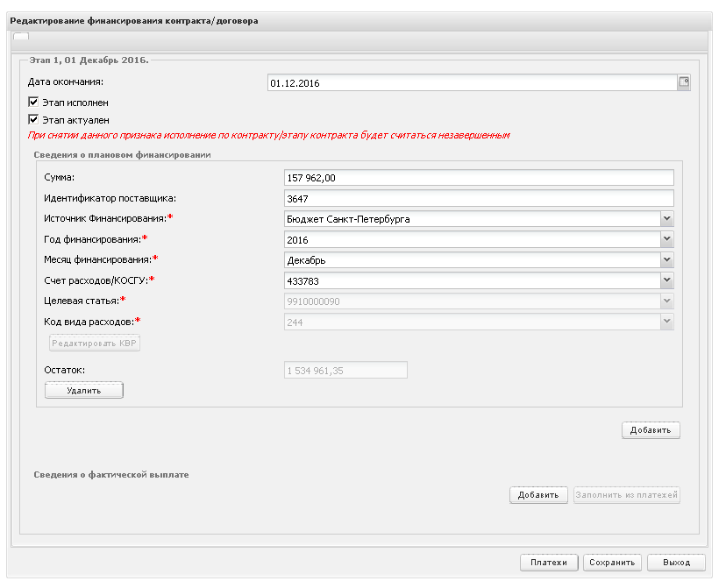Uncheck the Этап актуален checkbox
This screenshot has height=588, width=726.
click(x=33, y=119)
